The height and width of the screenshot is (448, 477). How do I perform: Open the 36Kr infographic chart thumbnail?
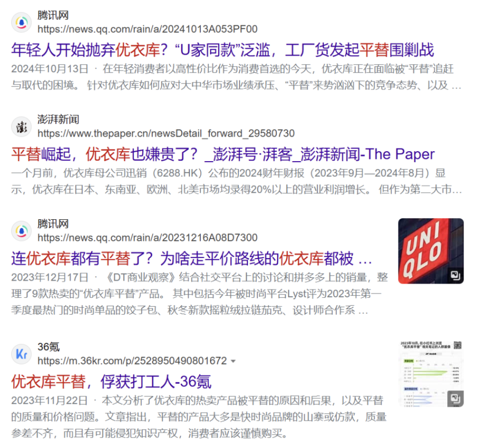coord(431,374)
